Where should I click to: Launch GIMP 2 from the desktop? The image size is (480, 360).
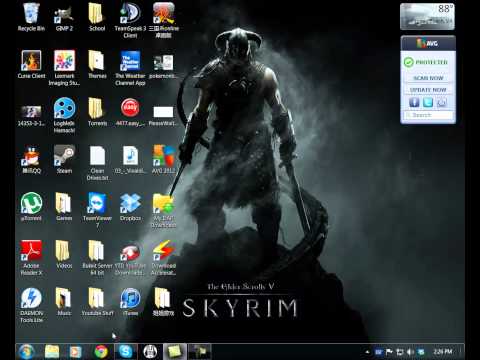[64, 17]
